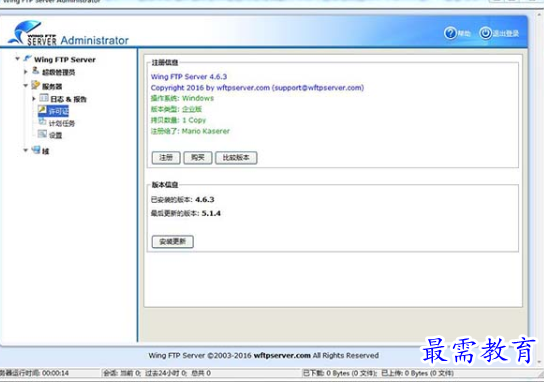This screenshot has height=382, width=544.
Task: Select 域 label in the tree
Action: click(x=45, y=151)
